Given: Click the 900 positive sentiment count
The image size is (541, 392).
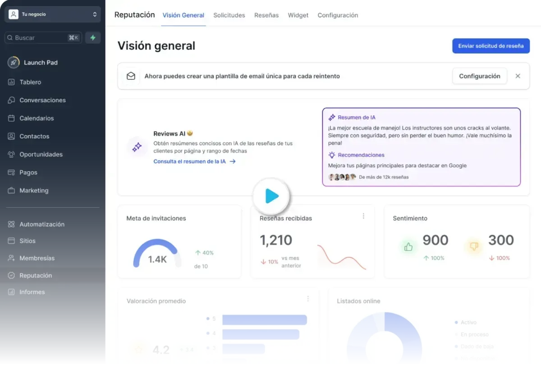Looking at the screenshot, I should [x=435, y=240].
